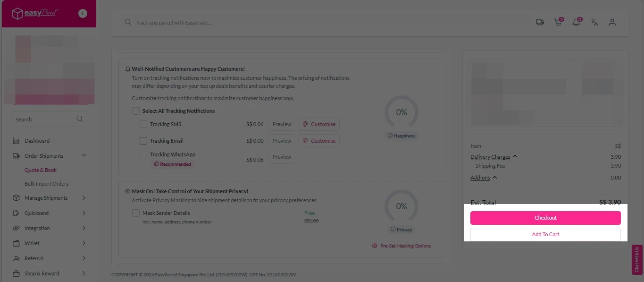Click the sidebar search magnifier icon

tap(80, 119)
